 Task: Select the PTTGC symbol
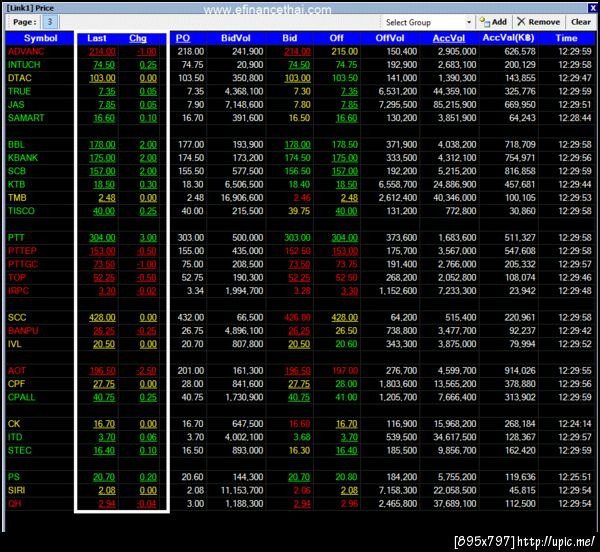pos(23,264)
